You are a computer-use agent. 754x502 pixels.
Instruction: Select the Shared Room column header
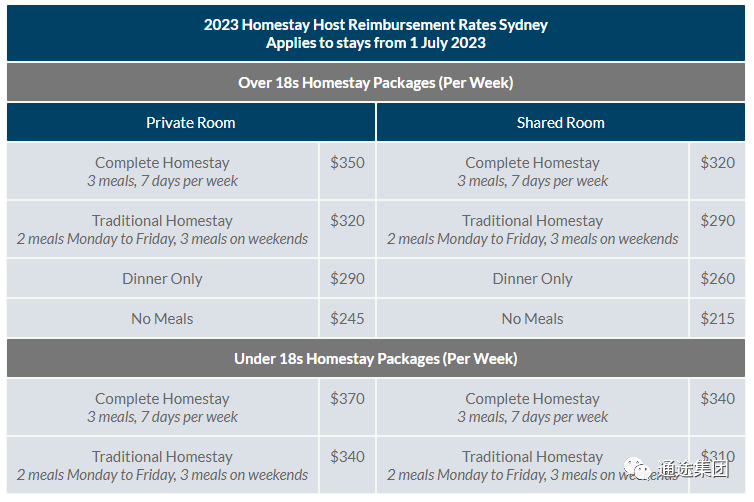(x=561, y=123)
